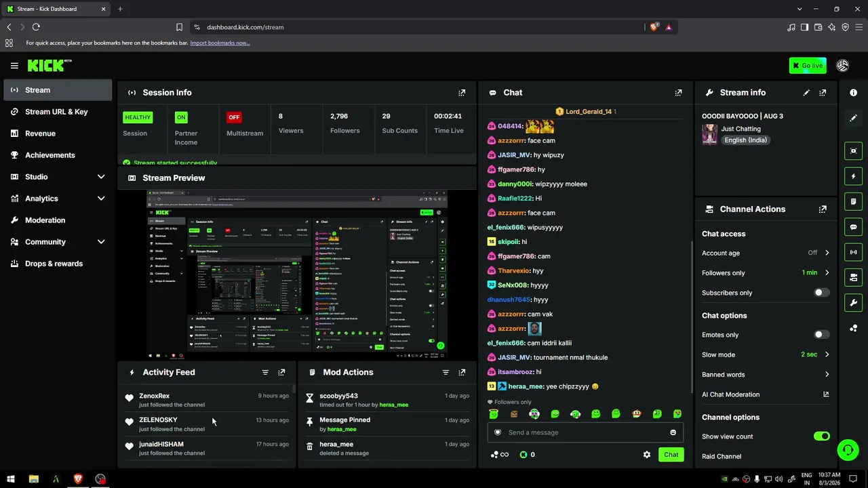Toggle the lightning activity feed icon

point(853,177)
